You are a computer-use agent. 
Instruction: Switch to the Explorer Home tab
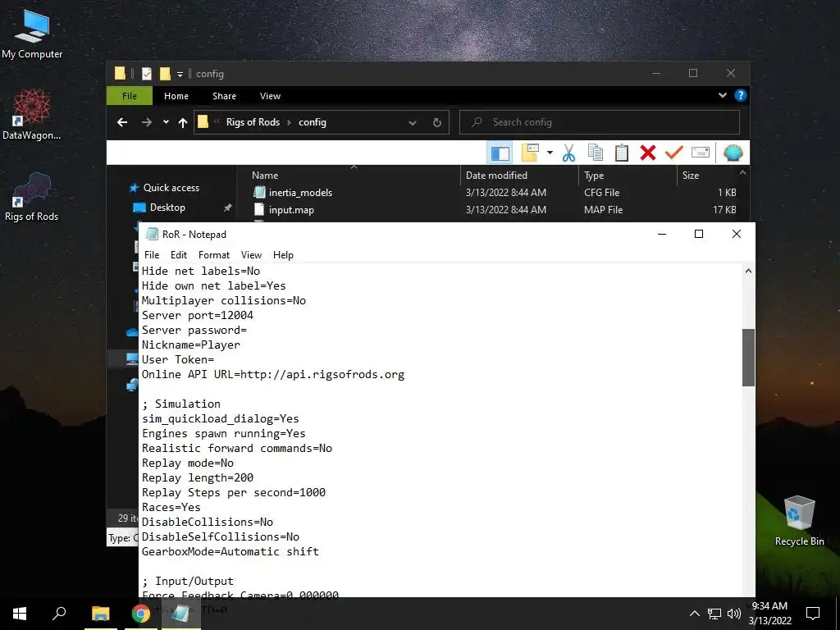(x=176, y=96)
